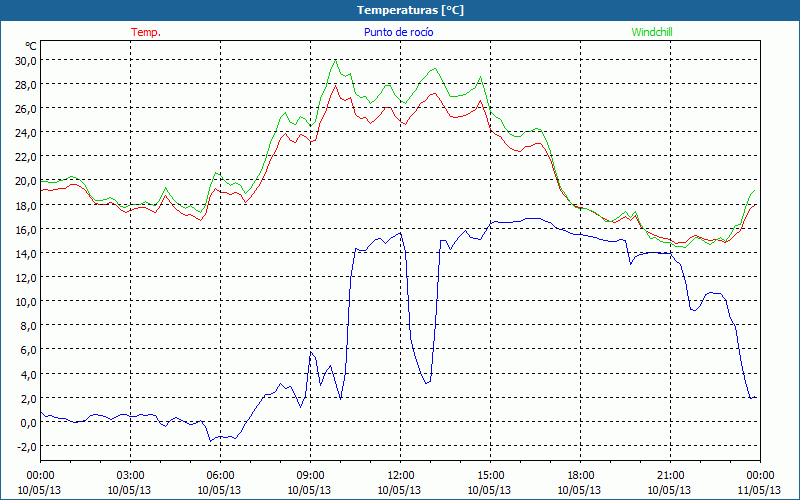Click the 8,0 y-axis value
Screen dimensions: 800x500
point(29,326)
